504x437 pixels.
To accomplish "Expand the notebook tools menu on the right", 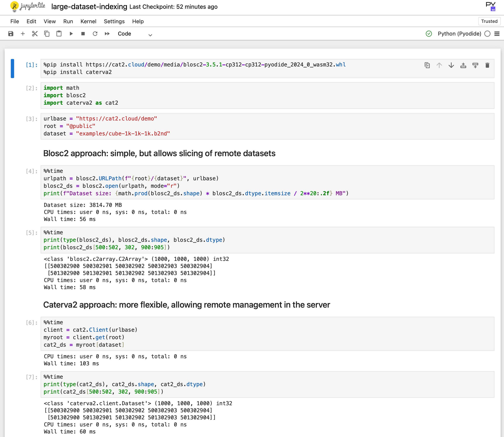I will (497, 34).
